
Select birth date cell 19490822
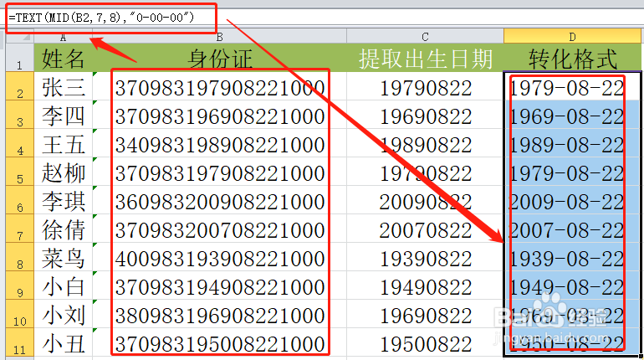click(x=425, y=285)
